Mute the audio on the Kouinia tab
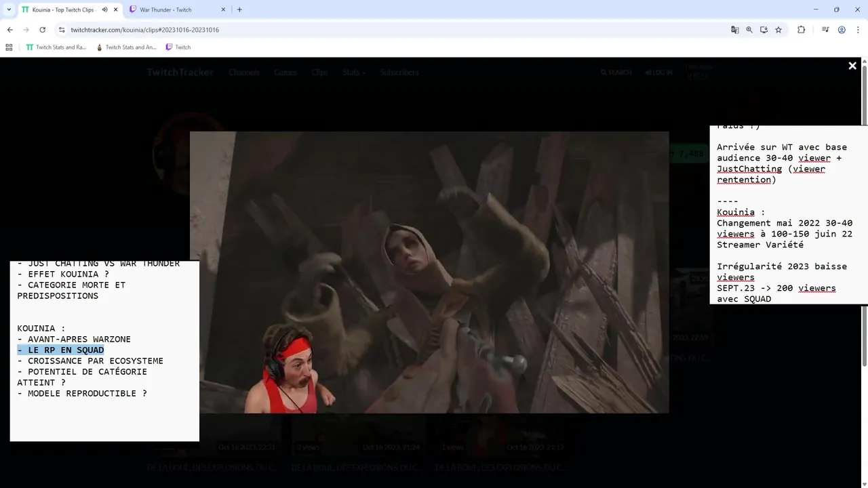This screenshot has width=868, height=488. tap(104, 9)
